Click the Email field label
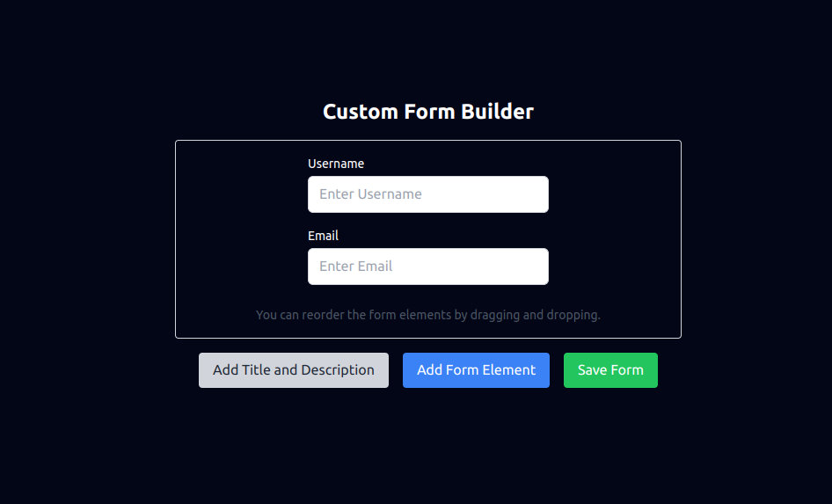The height and width of the screenshot is (504, 832). pos(323,236)
